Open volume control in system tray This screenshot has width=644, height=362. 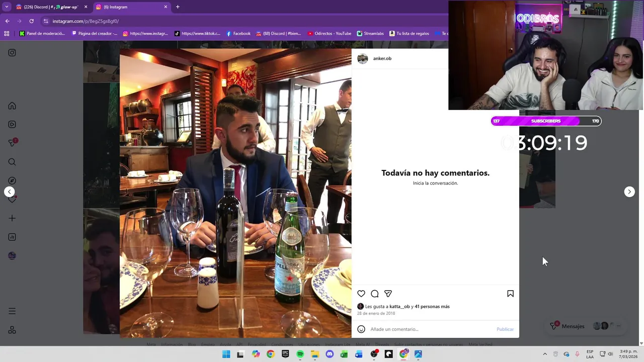click(610, 354)
